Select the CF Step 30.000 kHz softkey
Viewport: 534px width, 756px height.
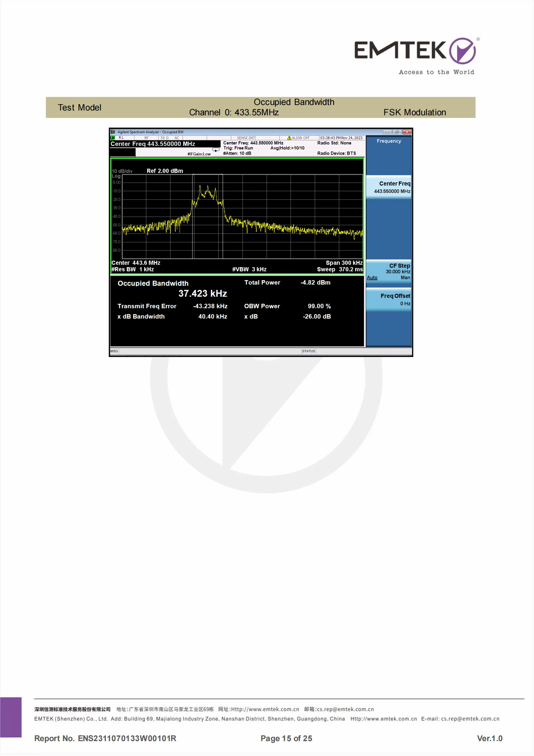click(389, 271)
